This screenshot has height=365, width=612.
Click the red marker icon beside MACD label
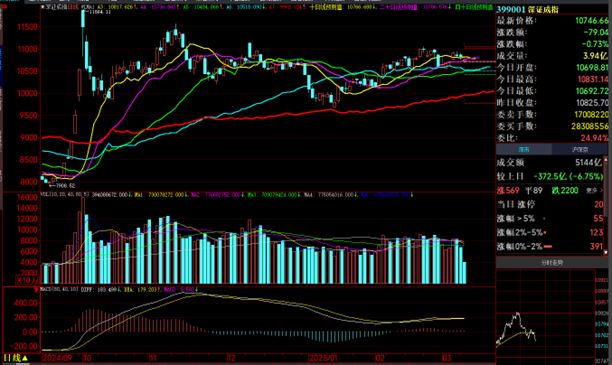click(x=36, y=290)
